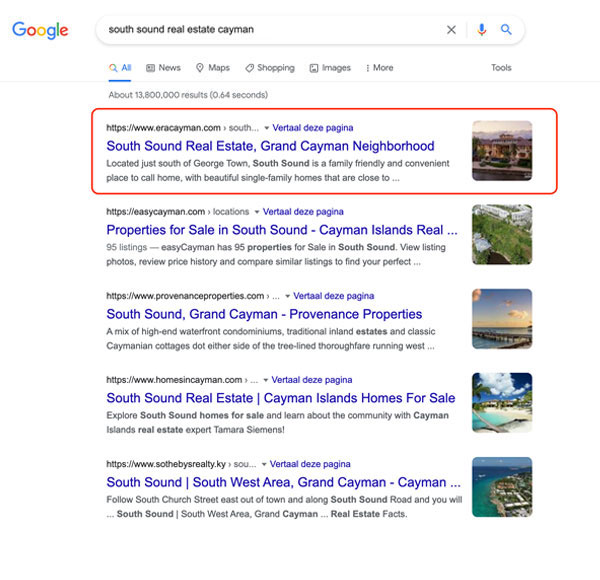This screenshot has height=580, width=600.
Task: Go to Google logo homepage
Action: 40,30
